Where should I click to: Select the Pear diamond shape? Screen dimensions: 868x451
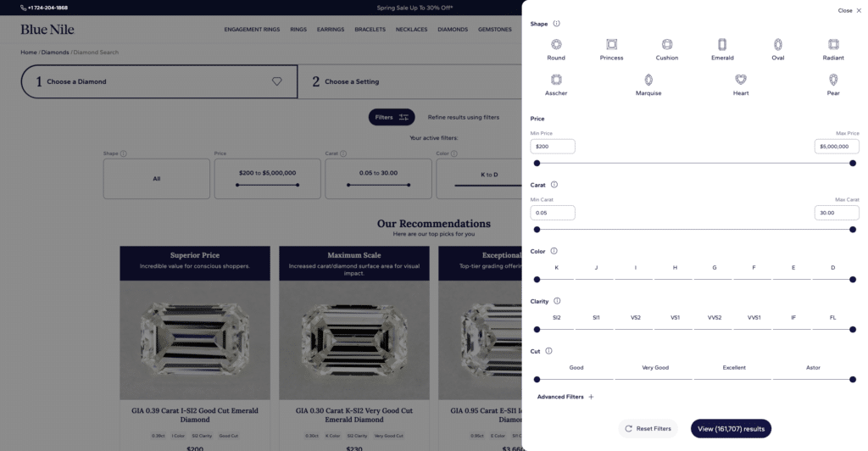pos(833,85)
